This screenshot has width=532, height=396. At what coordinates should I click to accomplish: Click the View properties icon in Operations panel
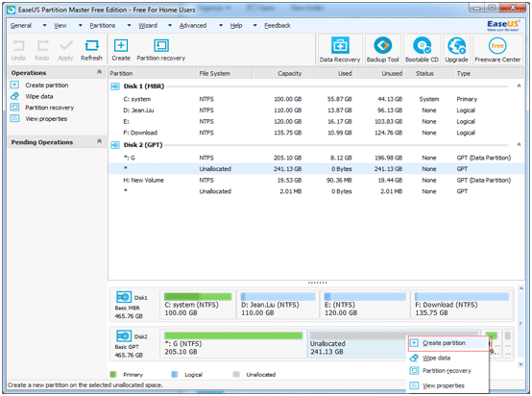[x=14, y=118]
